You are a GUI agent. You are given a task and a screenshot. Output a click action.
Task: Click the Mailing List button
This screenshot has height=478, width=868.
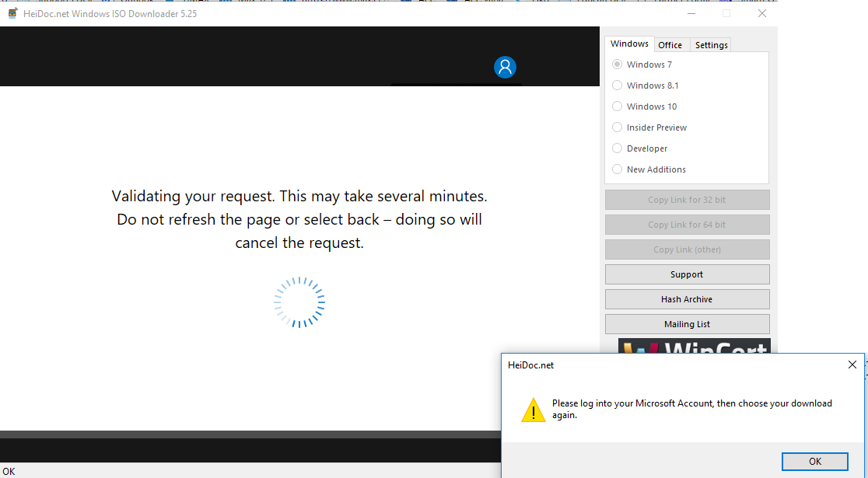[x=687, y=324]
